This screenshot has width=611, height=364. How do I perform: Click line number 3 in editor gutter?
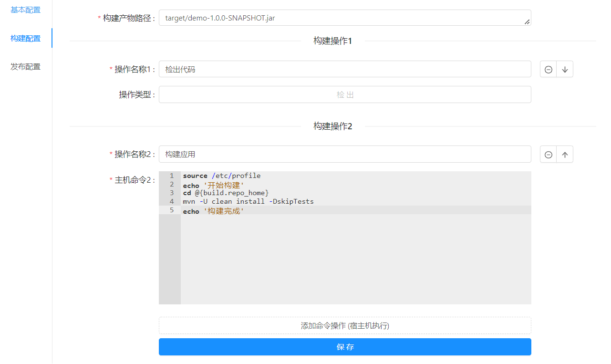(x=172, y=193)
